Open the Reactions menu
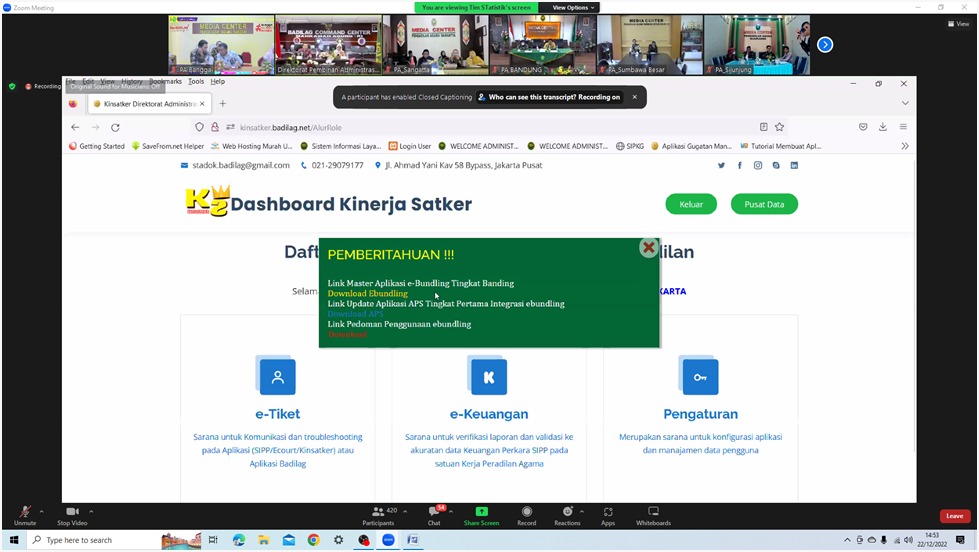 coord(567,514)
